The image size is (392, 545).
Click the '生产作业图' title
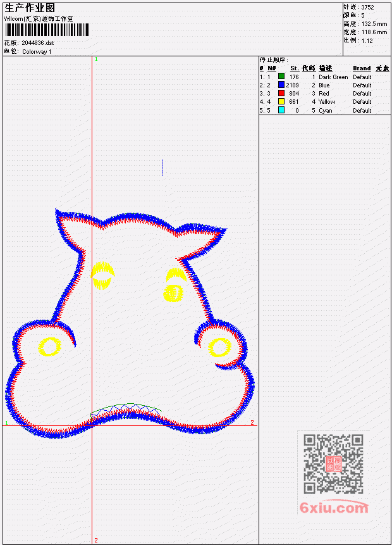(30, 8)
